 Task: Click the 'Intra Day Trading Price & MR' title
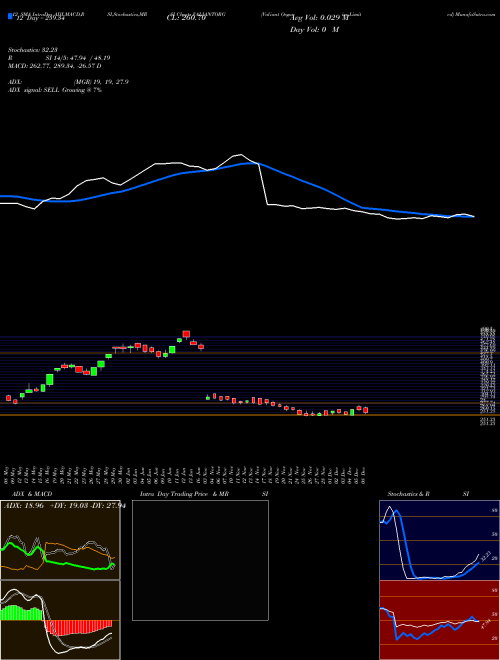pyautogui.click(x=184, y=494)
